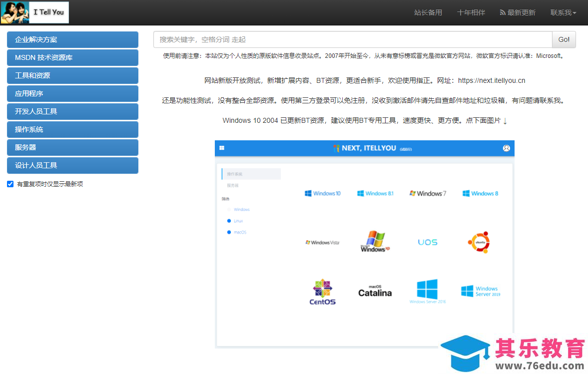Screen dimensions: 588x374
Task: Expand the 联系我 dropdown menu
Action: pos(563,12)
